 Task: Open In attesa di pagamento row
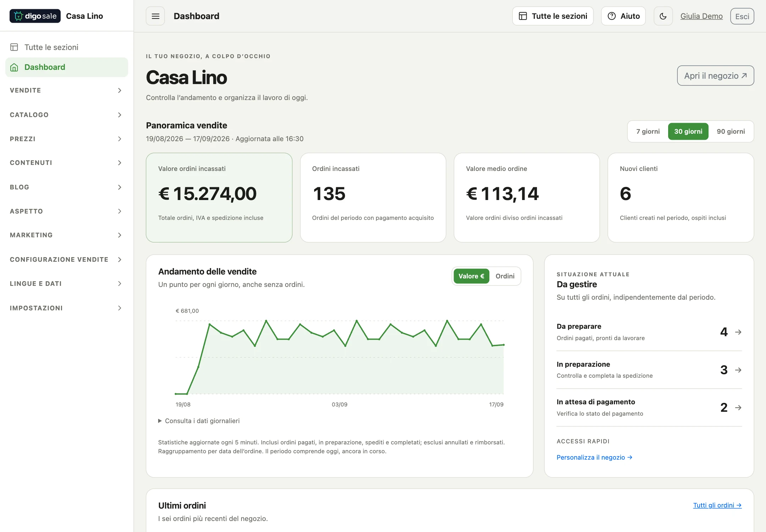649,408
